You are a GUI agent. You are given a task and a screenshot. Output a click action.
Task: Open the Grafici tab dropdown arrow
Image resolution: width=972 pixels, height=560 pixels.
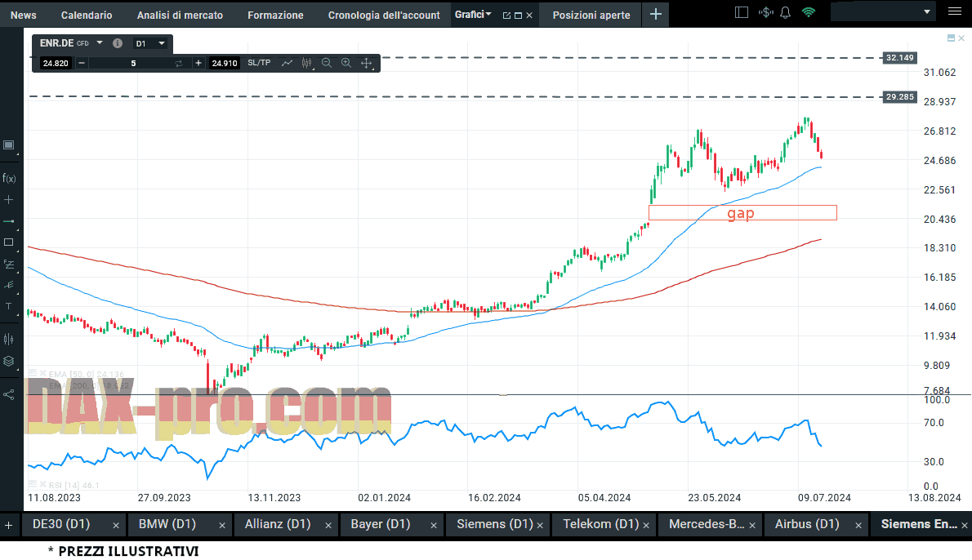click(x=488, y=14)
